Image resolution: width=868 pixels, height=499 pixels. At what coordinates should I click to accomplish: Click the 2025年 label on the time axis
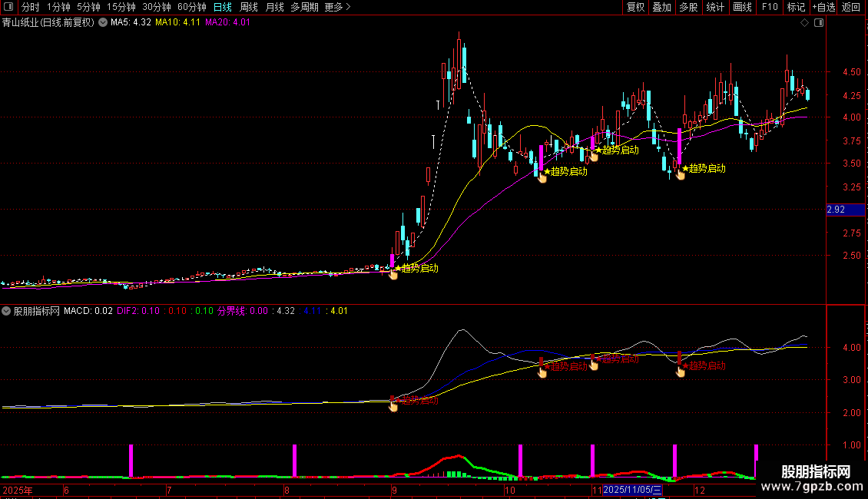[x=18, y=491]
